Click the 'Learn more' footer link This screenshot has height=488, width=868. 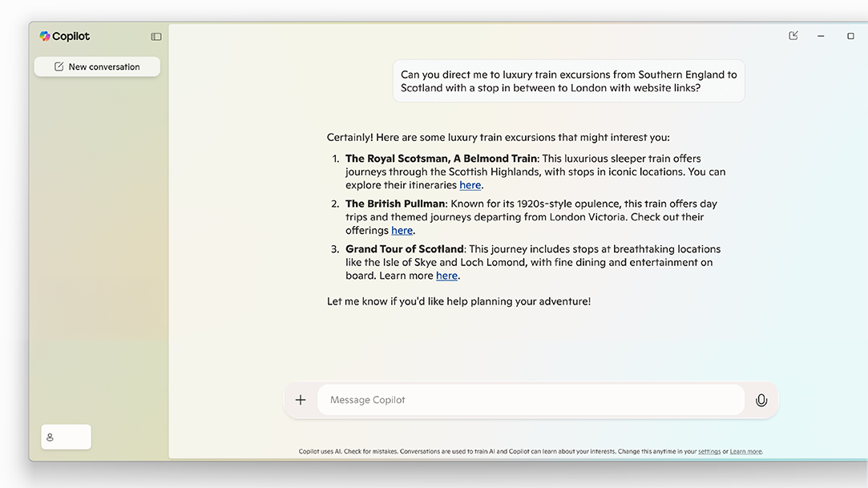tap(745, 452)
